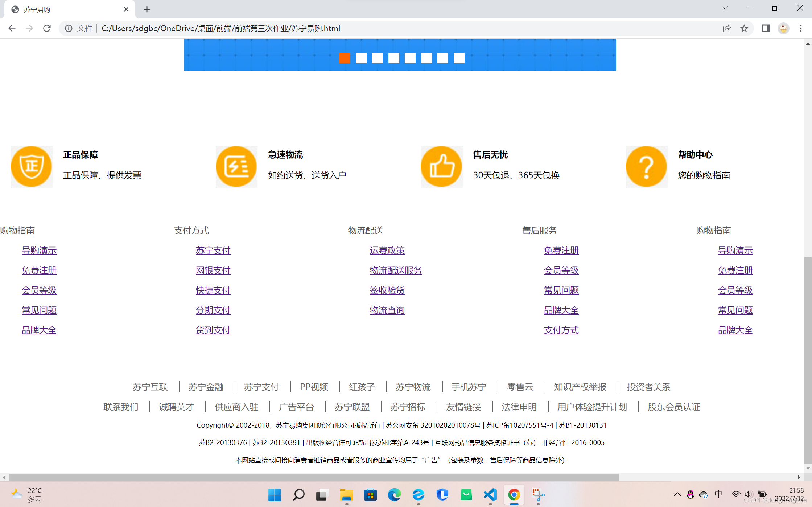Click the thumbs-up 售后无忧 icon
Image resolution: width=812 pixels, height=507 pixels.
[x=441, y=167]
